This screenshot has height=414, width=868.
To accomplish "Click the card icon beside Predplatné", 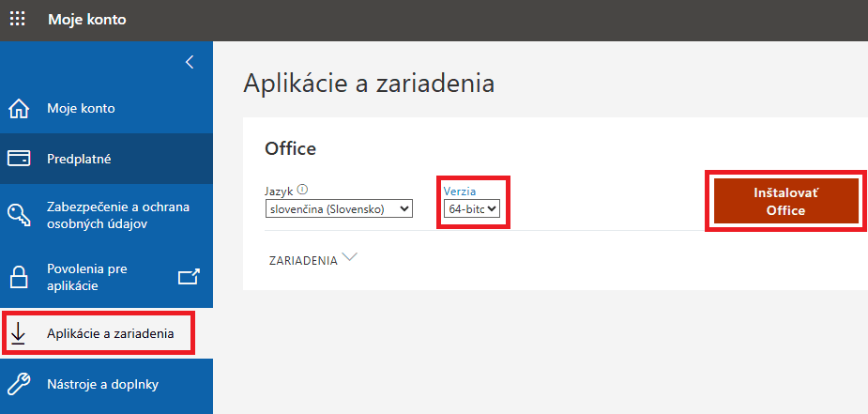I will (x=19, y=159).
